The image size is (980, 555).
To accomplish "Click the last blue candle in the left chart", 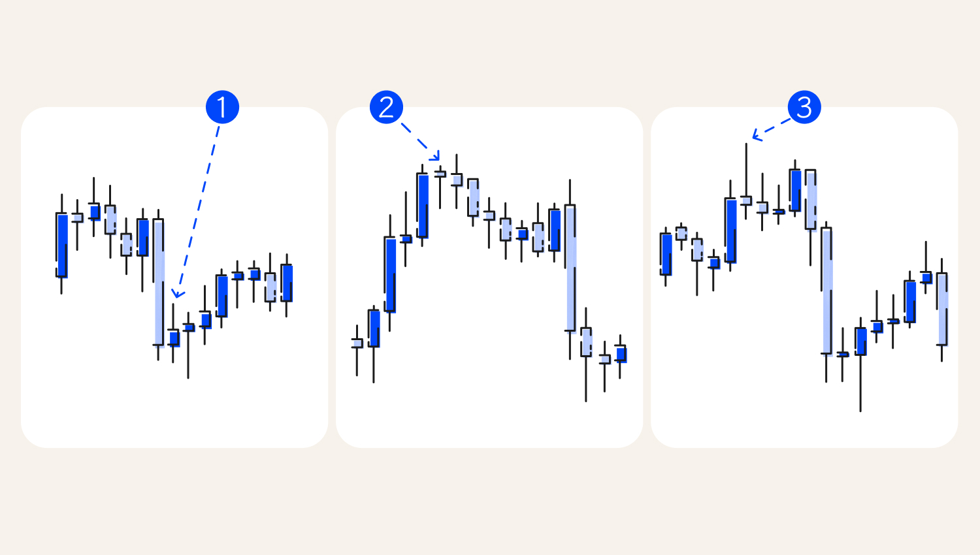I will [x=286, y=283].
